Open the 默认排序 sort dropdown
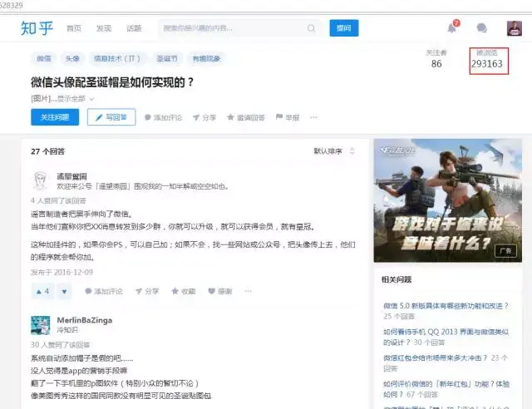Image resolution: width=532 pixels, height=409 pixels. tap(334, 151)
